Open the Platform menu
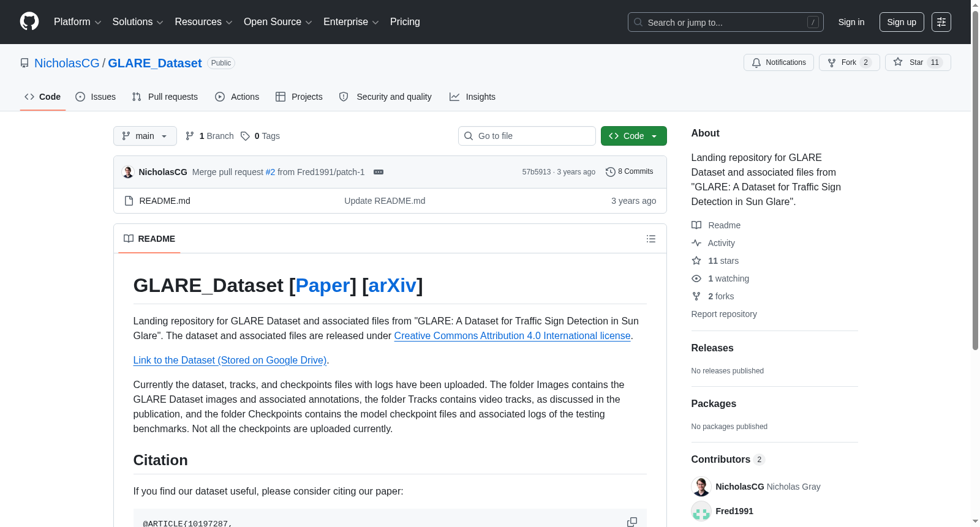 pos(77,22)
